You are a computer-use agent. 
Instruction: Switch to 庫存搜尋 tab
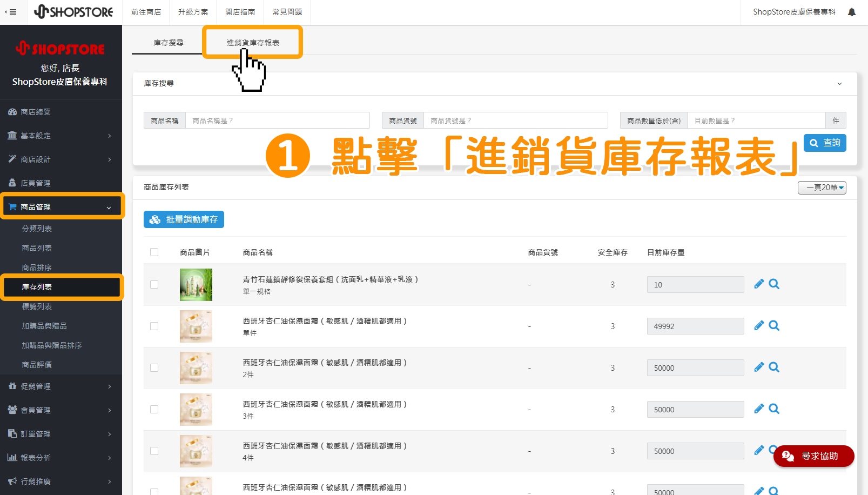[169, 43]
